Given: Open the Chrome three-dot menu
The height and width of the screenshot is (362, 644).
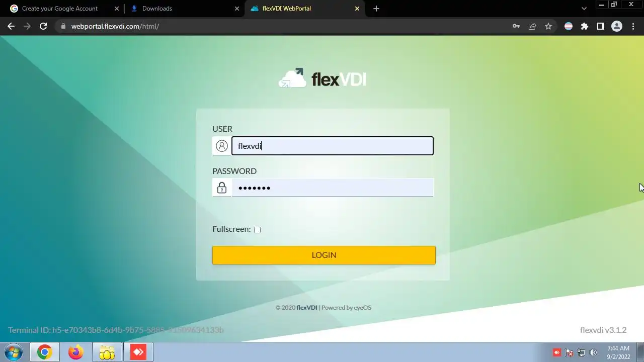Looking at the screenshot, I should (x=633, y=26).
